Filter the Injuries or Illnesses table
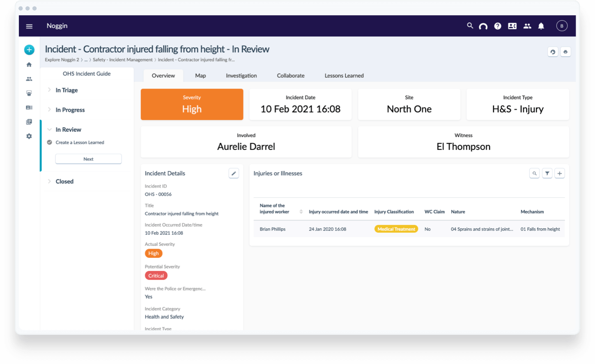This screenshot has width=595, height=364. coord(547,174)
